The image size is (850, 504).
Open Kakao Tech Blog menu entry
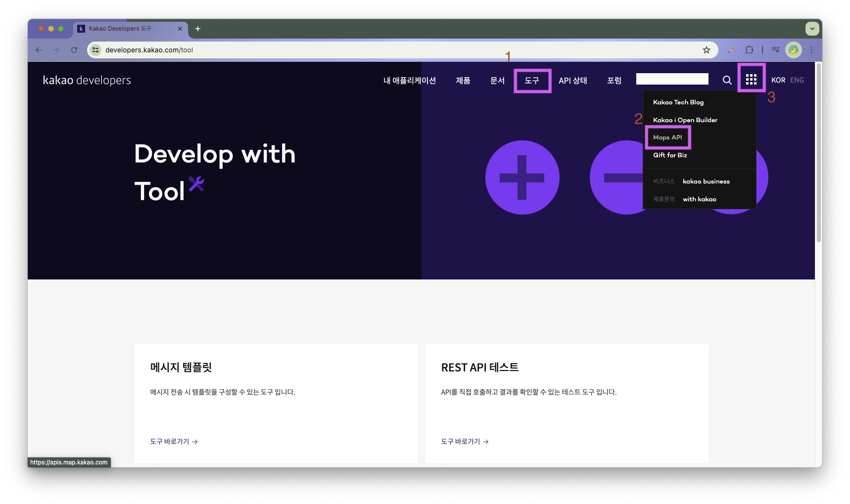pos(678,102)
